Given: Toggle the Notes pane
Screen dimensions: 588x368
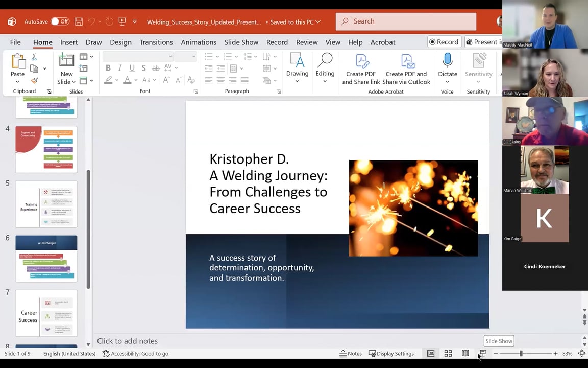Looking at the screenshot, I should click(x=351, y=353).
